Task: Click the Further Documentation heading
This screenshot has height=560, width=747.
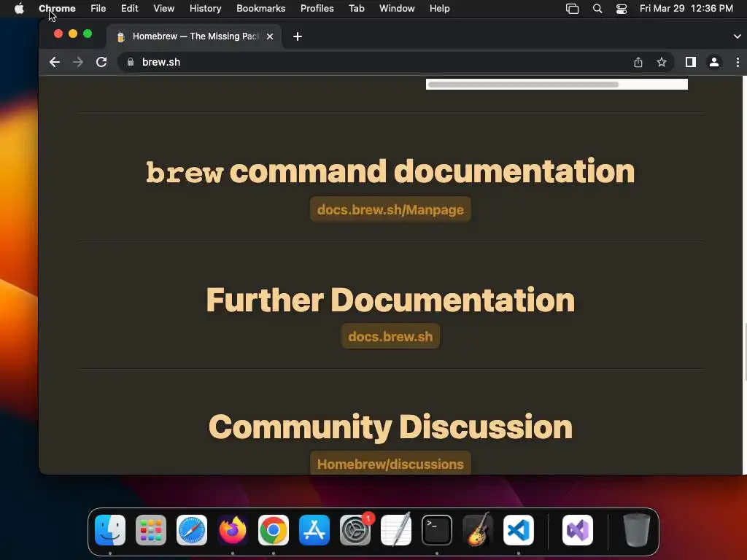Action: coord(390,300)
